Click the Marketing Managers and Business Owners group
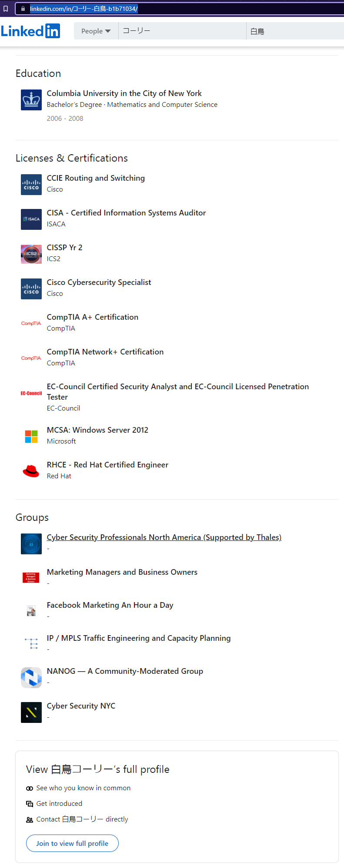This screenshot has width=344, height=868. (122, 572)
